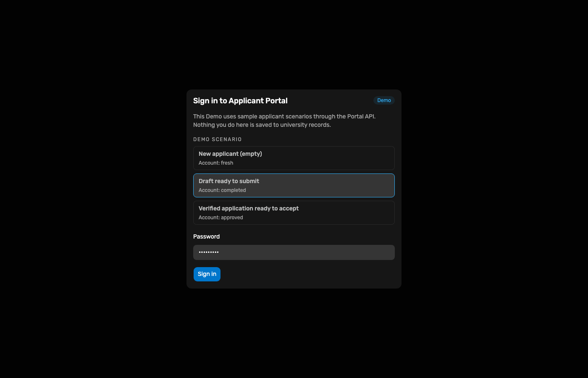588x378 pixels.
Task: Pick the Verified application ready to accept scenario
Action: click(294, 213)
